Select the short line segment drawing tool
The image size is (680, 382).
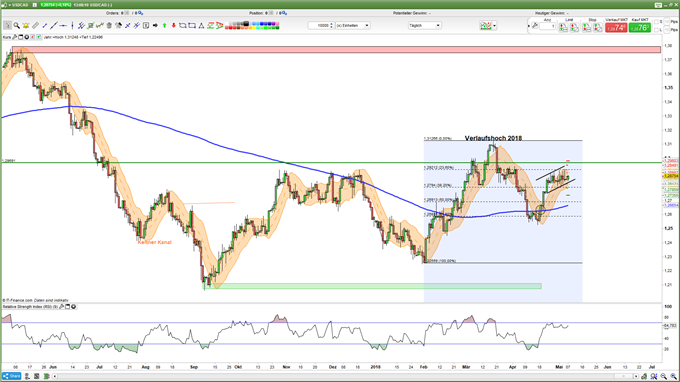[x=45, y=26]
